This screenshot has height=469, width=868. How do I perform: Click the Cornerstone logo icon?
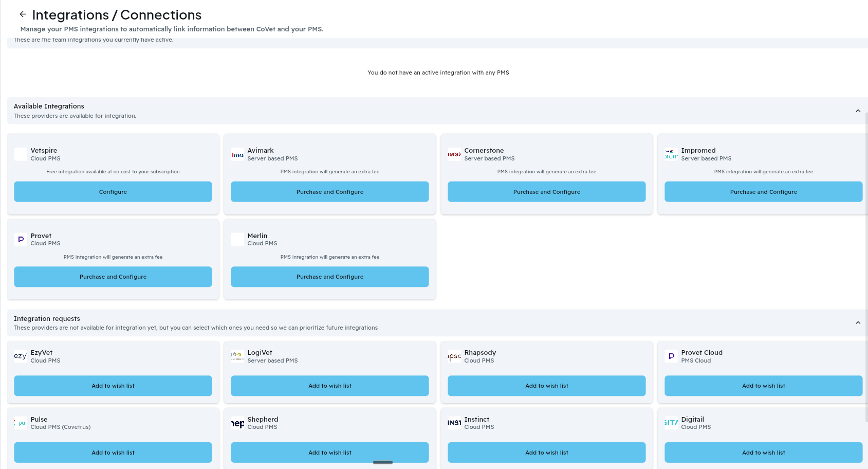(454, 154)
